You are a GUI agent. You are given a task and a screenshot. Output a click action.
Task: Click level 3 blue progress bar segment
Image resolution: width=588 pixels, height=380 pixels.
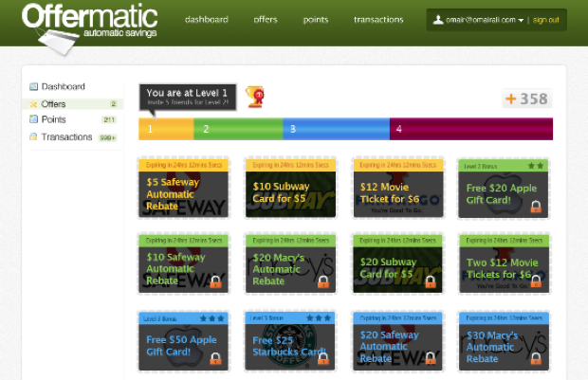tap(336, 129)
